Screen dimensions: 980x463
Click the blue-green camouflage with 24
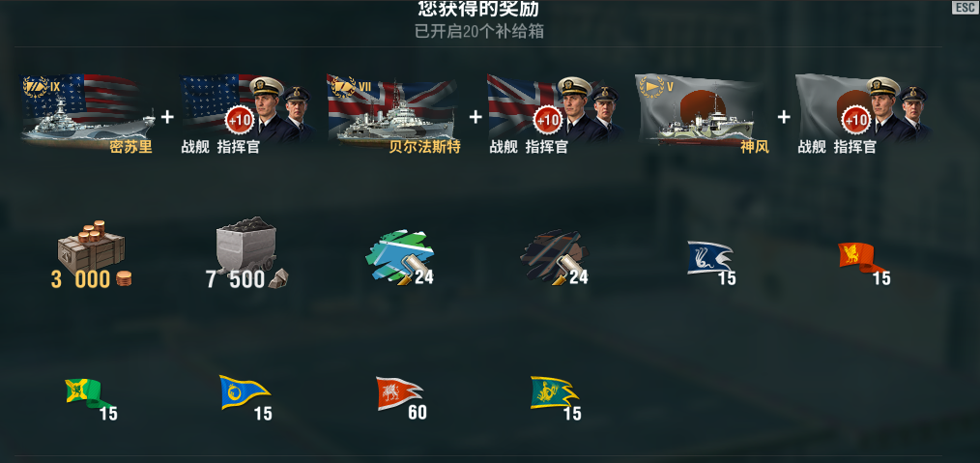pyautogui.click(x=400, y=257)
